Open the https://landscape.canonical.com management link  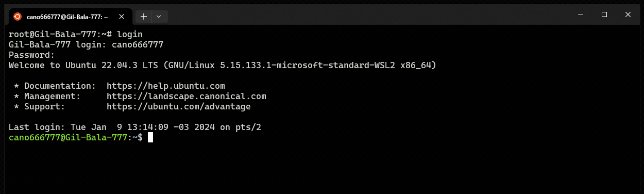(187, 96)
